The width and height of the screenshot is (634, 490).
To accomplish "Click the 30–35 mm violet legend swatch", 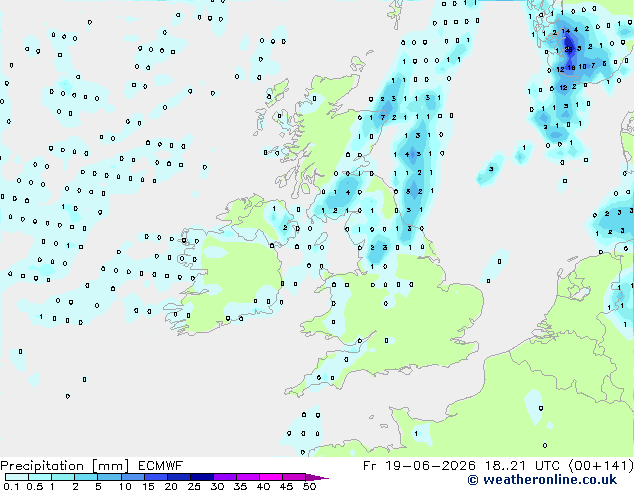I will [x=225, y=477].
